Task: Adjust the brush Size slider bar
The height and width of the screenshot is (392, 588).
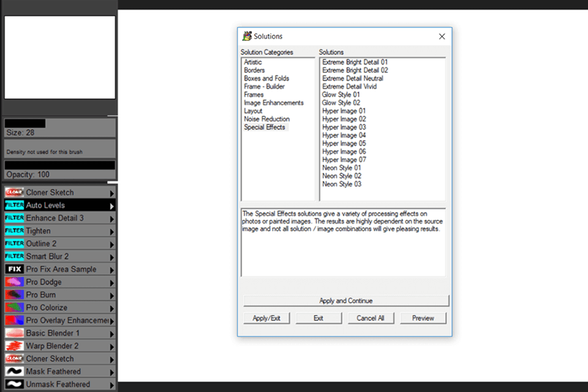Action: click(59, 123)
